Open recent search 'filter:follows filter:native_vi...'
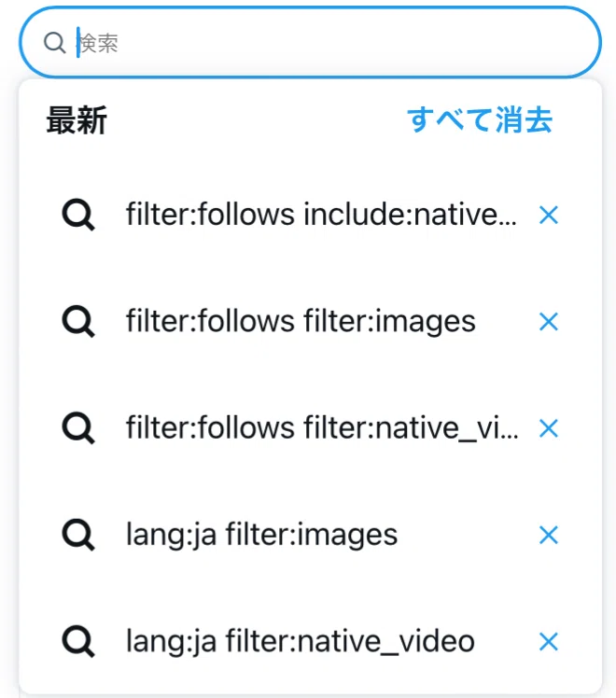 coord(322,427)
